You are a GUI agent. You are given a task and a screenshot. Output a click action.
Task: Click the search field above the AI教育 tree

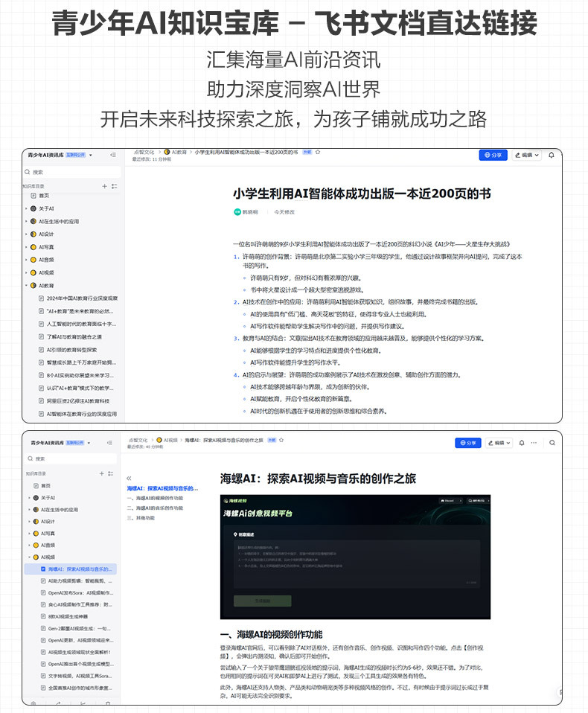(x=72, y=172)
